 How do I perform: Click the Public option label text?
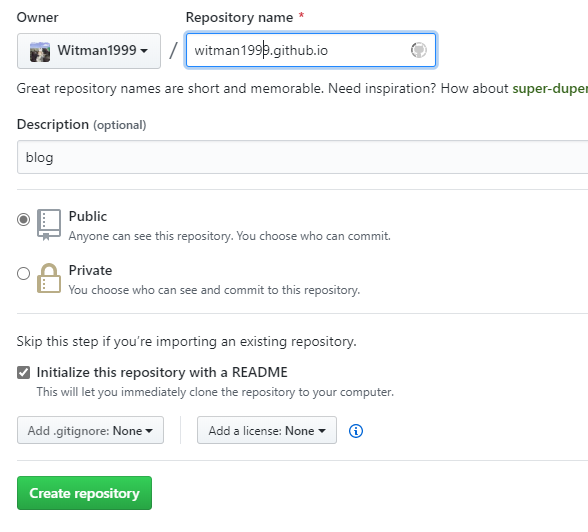[x=88, y=216]
